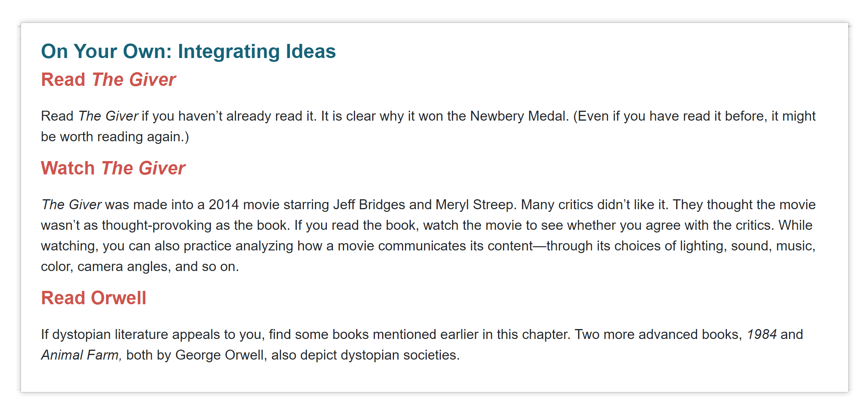Select the 'Read Orwell' subheading

tap(93, 298)
